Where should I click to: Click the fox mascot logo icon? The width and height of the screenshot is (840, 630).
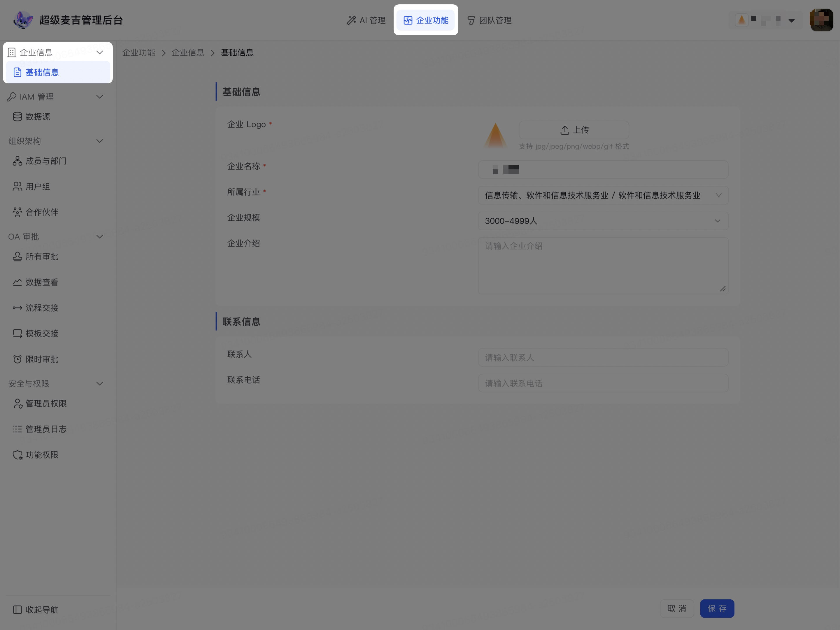(23, 20)
